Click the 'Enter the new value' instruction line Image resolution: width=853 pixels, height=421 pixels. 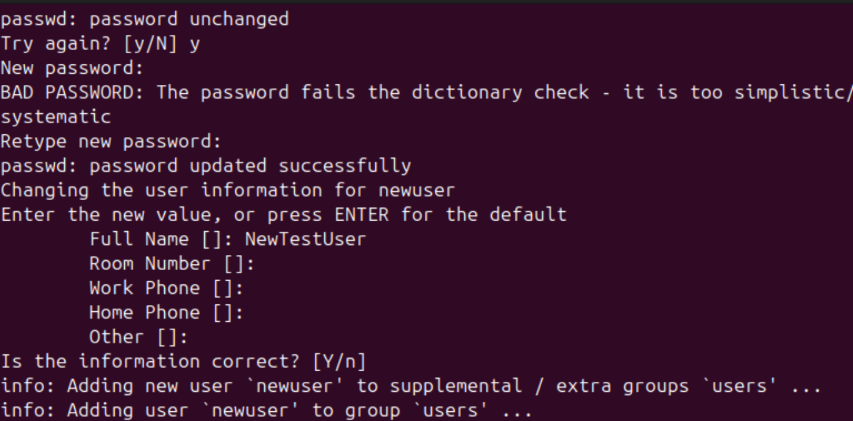[283, 215]
